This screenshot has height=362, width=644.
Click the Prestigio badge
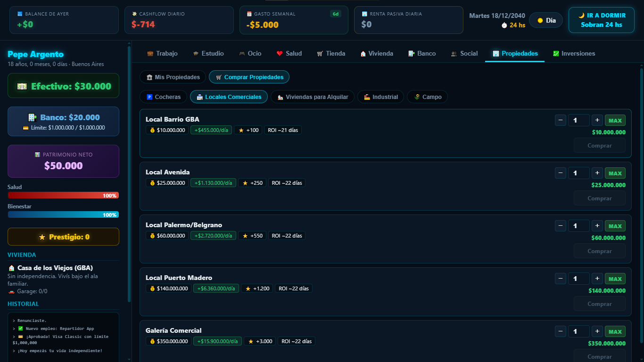(x=63, y=237)
